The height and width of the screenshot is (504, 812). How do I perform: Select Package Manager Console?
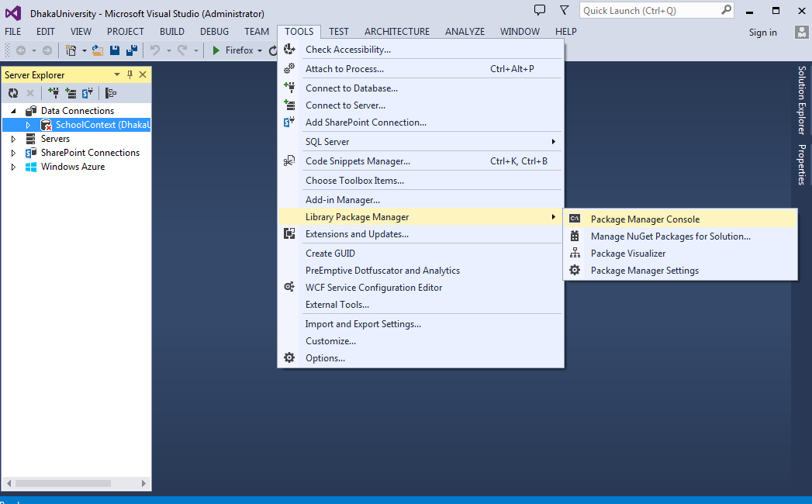[680, 219]
